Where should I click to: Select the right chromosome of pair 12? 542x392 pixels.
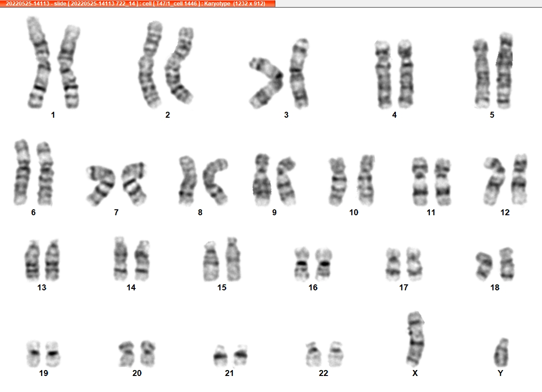519,179
